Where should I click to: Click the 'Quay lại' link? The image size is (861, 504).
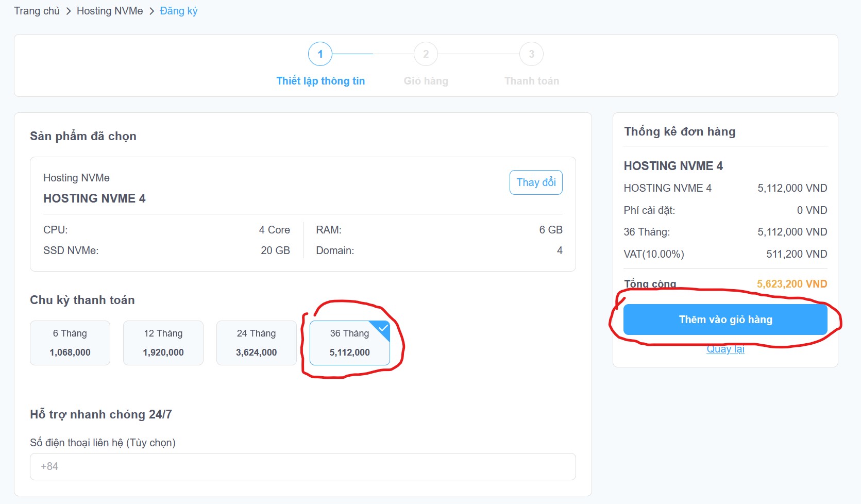pos(725,349)
